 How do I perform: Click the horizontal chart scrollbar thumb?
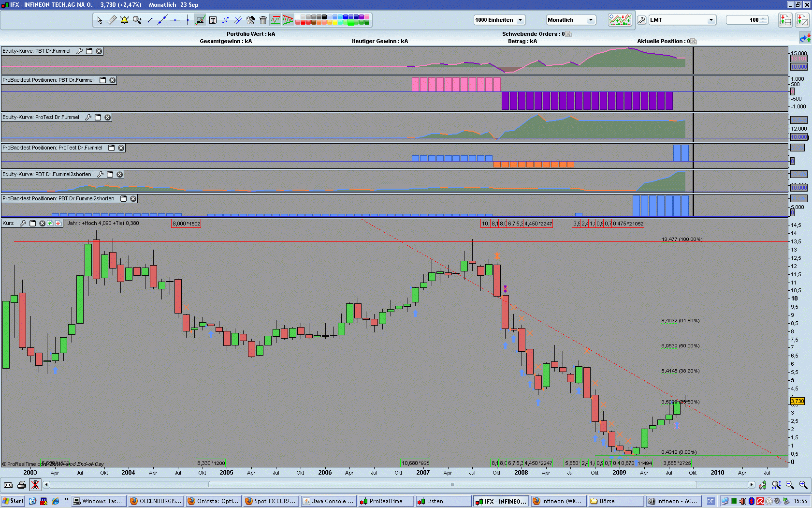click(x=452, y=485)
